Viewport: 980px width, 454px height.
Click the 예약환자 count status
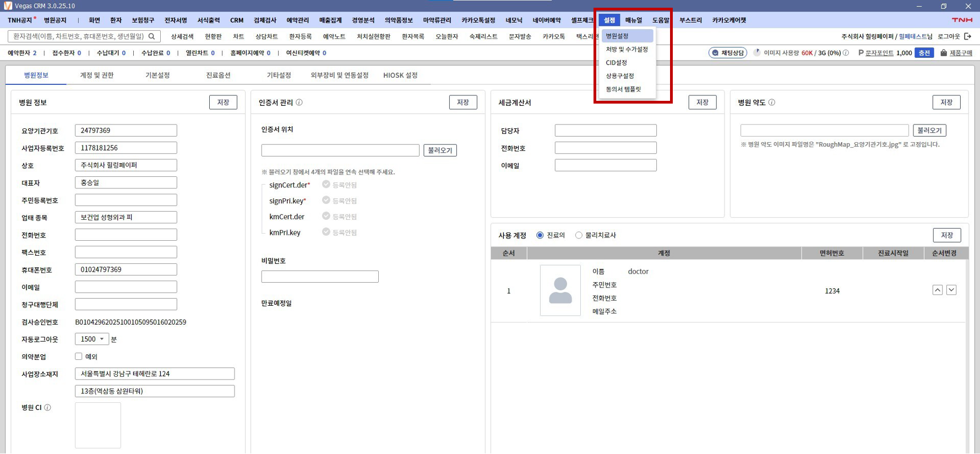point(22,53)
